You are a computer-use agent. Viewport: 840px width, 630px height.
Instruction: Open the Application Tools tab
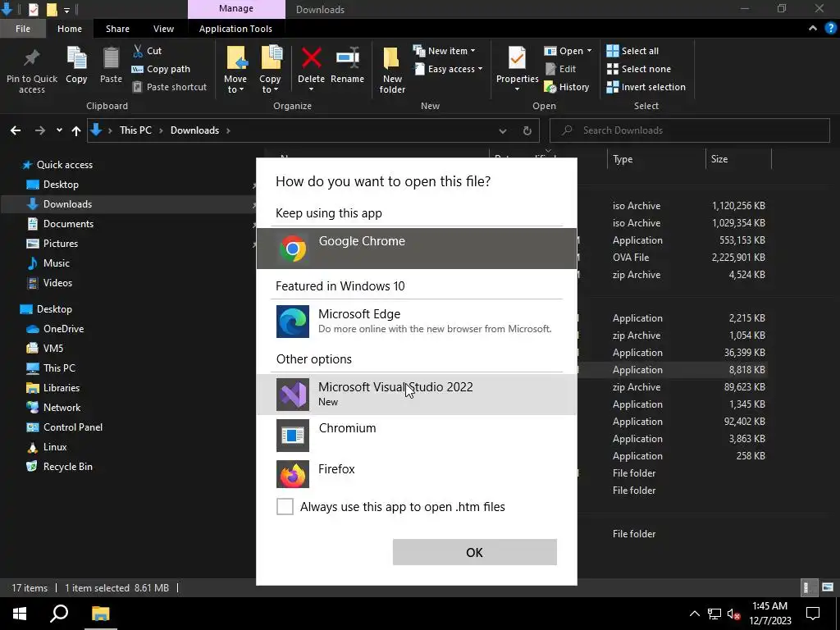pyautogui.click(x=235, y=29)
